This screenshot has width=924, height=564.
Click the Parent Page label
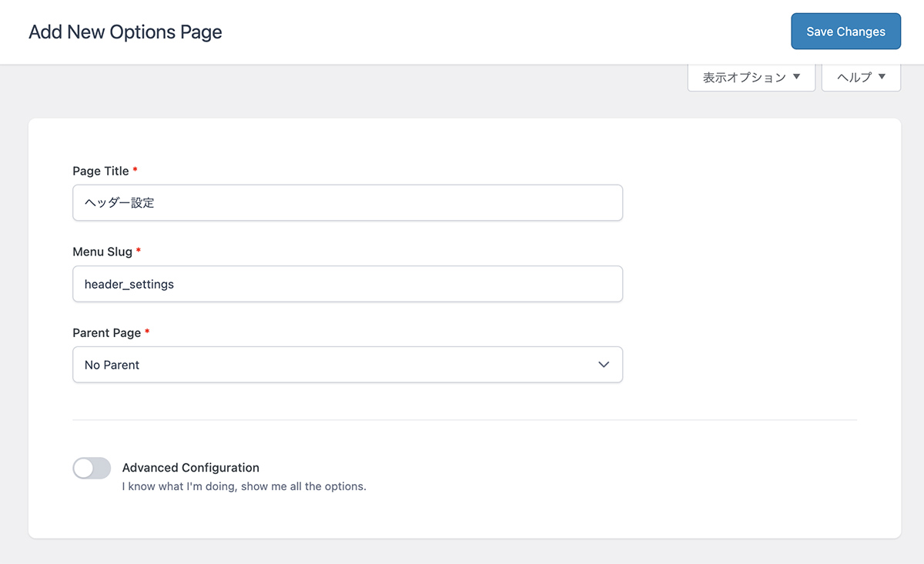[107, 333]
